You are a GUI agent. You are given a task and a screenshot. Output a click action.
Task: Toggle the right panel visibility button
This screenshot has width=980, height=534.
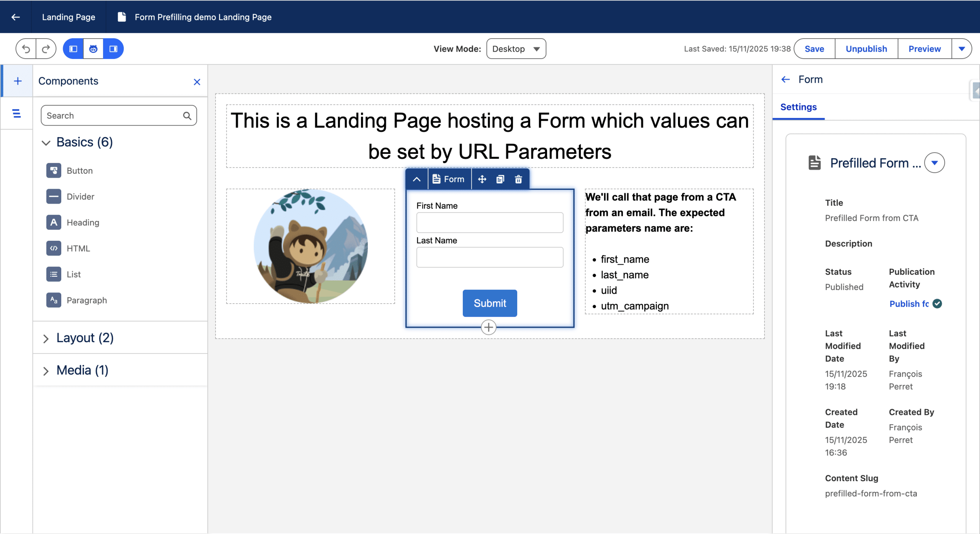(x=113, y=49)
